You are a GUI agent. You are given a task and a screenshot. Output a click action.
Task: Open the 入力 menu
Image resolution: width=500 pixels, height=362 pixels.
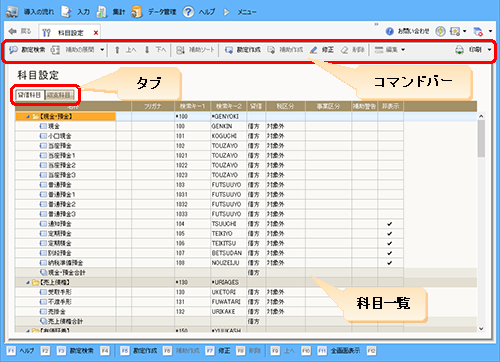point(75,12)
